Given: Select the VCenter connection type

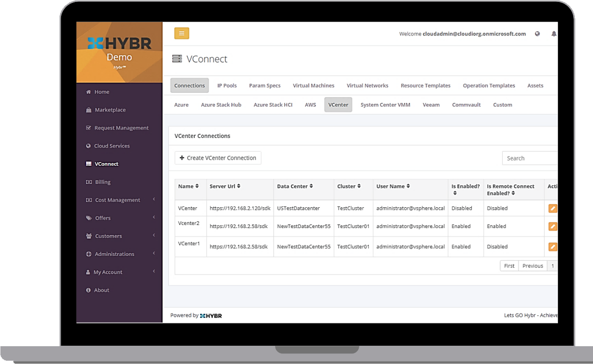Looking at the screenshot, I should click(338, 105).
